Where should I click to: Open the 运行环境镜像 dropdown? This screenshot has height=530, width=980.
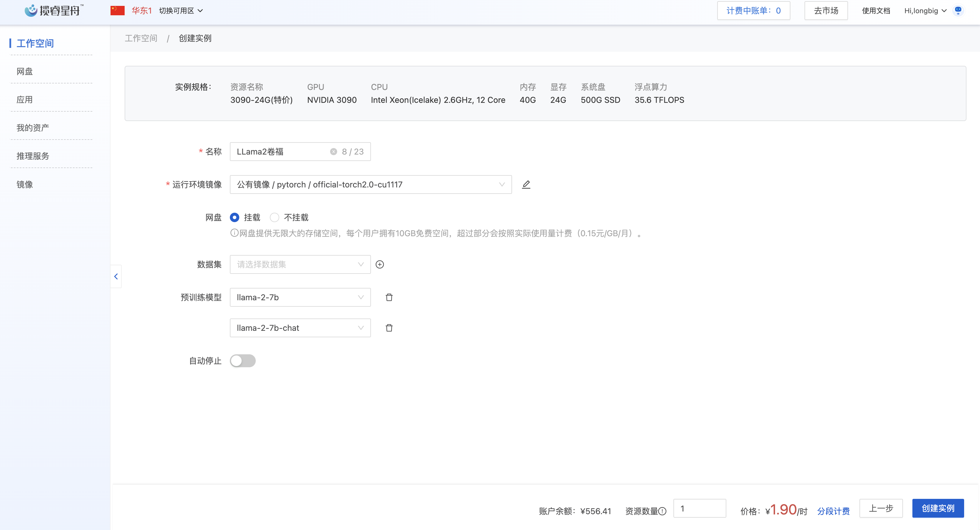(x=370, y=185)
